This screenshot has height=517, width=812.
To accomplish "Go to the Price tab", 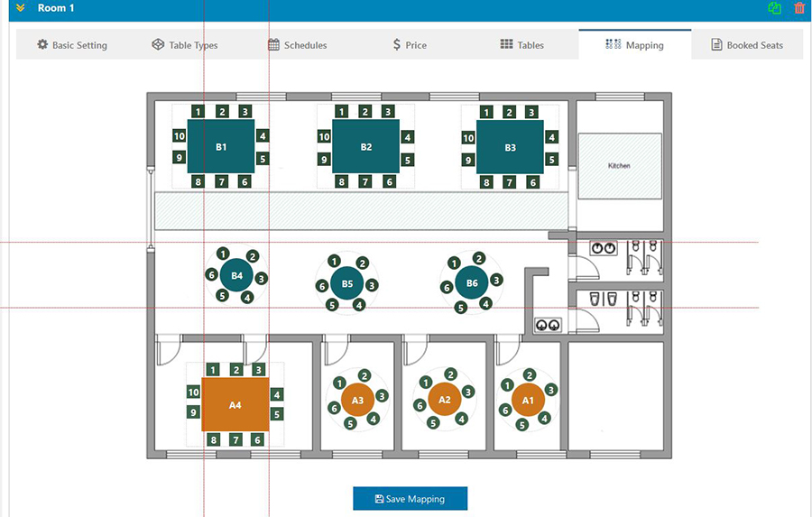I will click(410, 45).
